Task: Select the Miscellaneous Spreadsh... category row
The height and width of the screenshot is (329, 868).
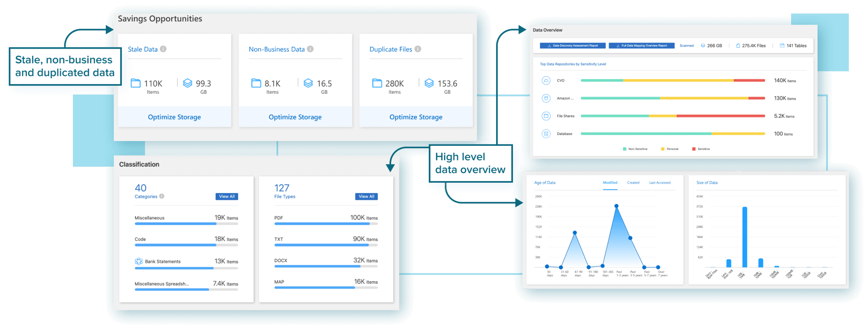Action: coord(186,285)
